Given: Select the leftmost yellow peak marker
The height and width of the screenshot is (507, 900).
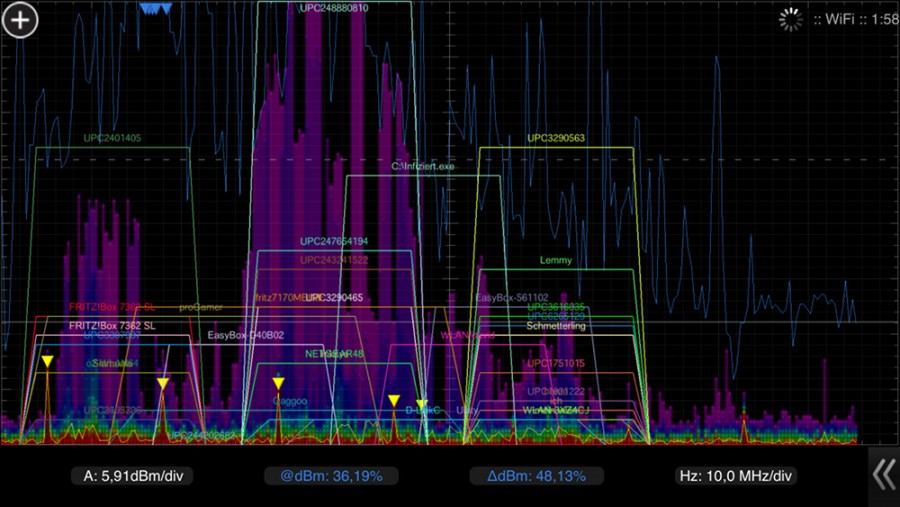Looking at the screenshot, I should click(x=46, y=361).
